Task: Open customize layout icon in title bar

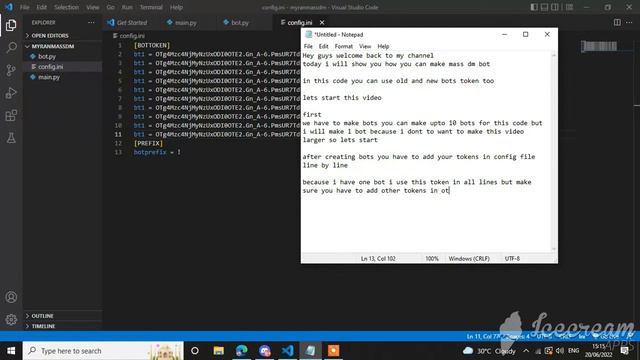Action: tap(569, 7)
